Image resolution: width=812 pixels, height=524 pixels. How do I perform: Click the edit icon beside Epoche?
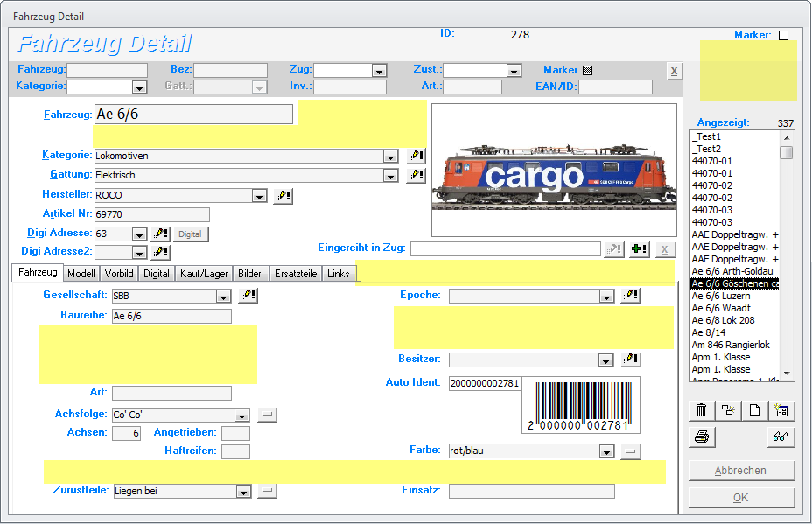(631, 296)
